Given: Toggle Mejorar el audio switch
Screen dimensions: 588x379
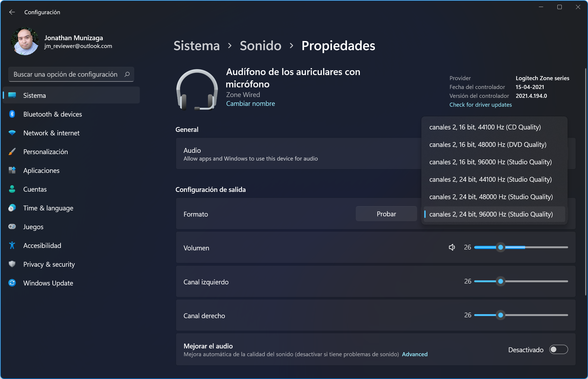Looking at the screenshot, I should pyautogui.click(x=558, y=350).
